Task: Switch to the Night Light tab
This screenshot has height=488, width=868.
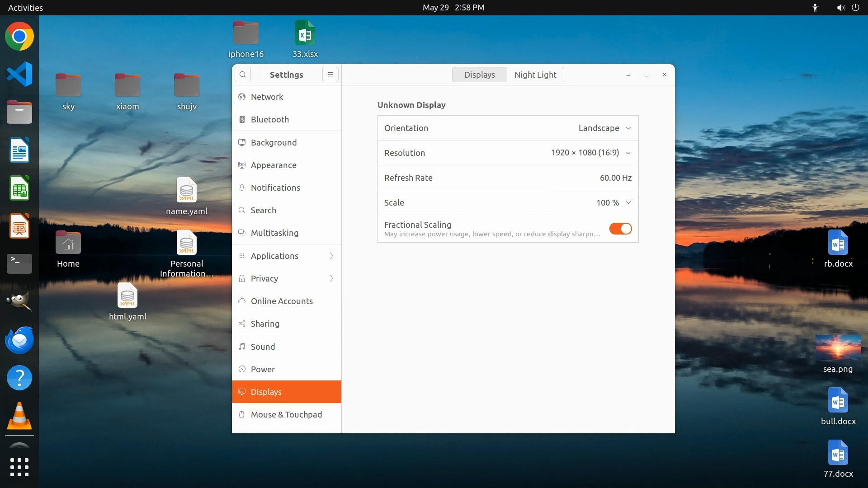Action: coord(535,75)
